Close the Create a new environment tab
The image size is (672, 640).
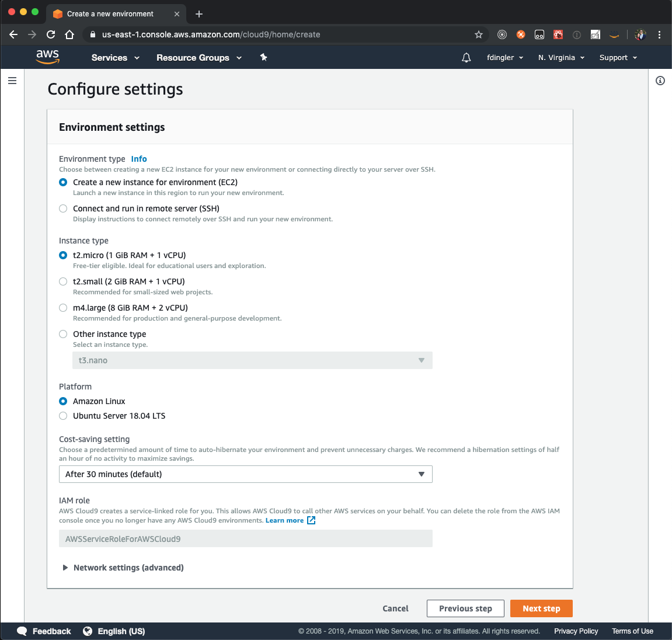click(176, 13)
